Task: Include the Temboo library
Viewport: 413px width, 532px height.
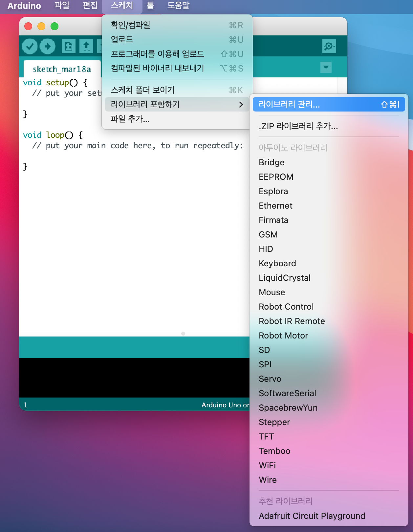Action: (329, 451)
